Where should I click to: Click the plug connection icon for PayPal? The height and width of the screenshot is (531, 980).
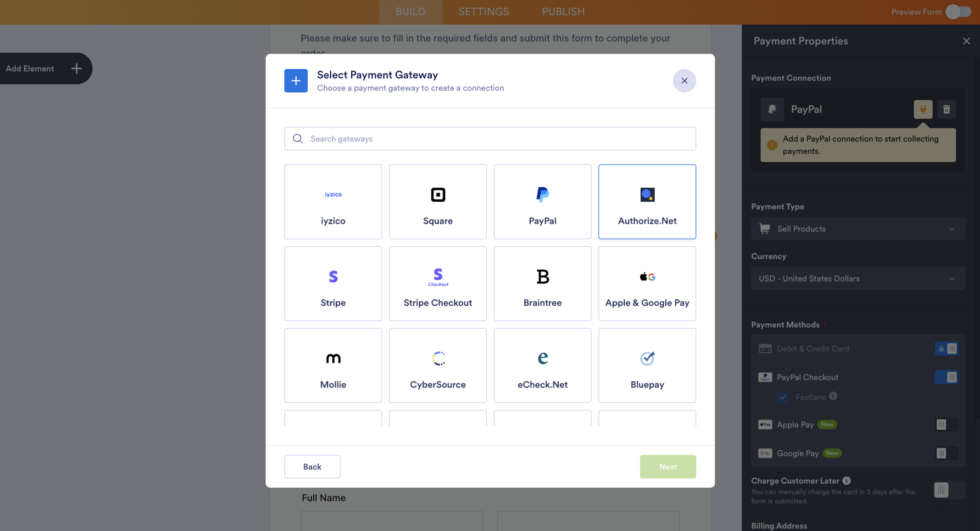(x=923, y=109)
